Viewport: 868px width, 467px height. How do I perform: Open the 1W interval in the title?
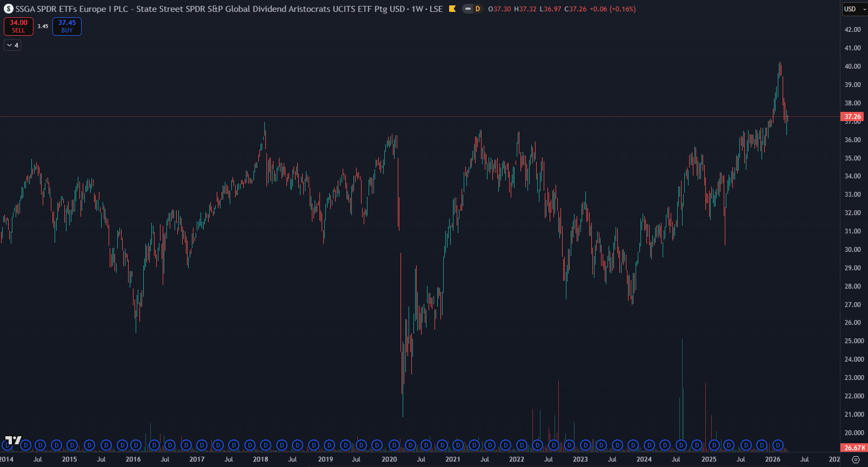(417, 9)
